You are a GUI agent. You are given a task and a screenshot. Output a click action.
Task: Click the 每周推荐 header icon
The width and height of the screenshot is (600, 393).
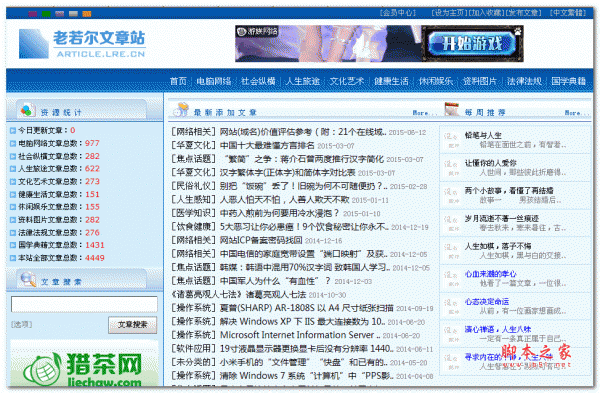tap(452, 109)
